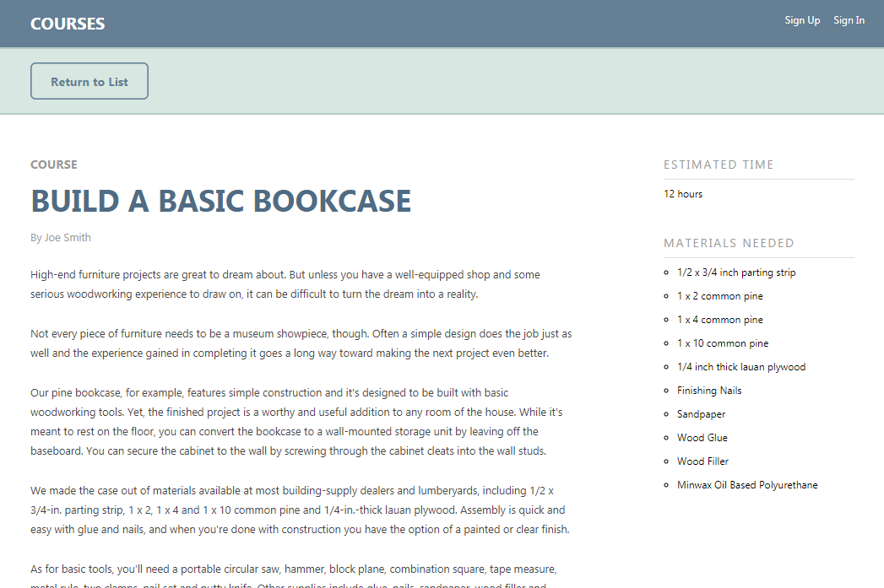Select the Build a Basic Bookcase title
This screenshot has width=884, height=588.
pyautogui.click(x=221, y=201)
